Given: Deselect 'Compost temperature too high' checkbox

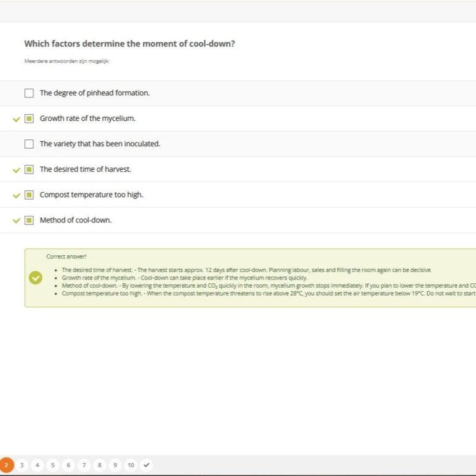Looking at the screenshot, I should [29, 195].
